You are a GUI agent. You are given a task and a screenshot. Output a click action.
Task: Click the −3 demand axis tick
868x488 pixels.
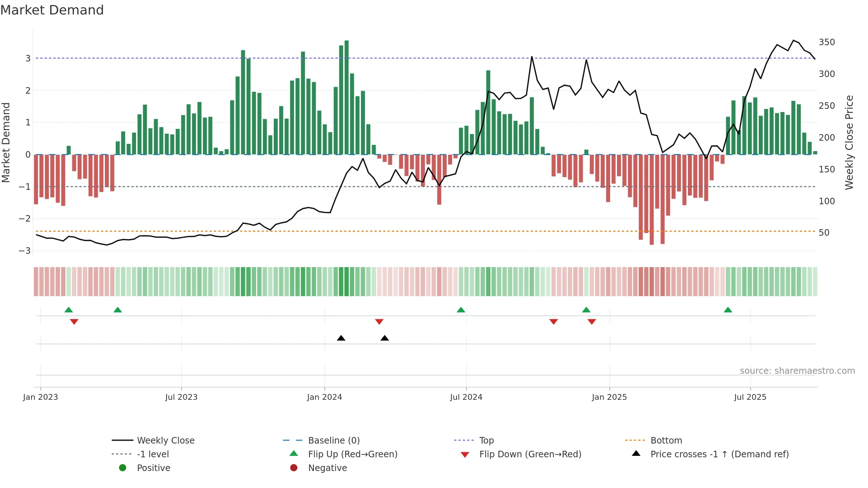(x=25, y=251)
